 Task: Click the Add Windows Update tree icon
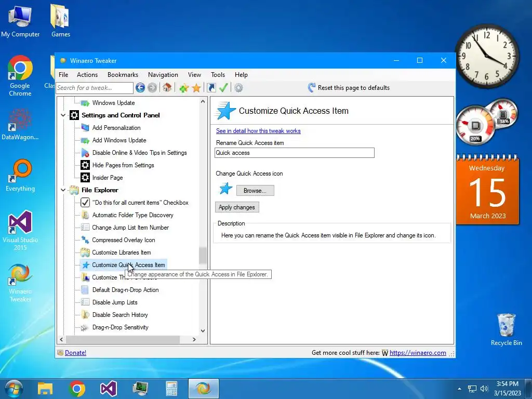(85, 140)
